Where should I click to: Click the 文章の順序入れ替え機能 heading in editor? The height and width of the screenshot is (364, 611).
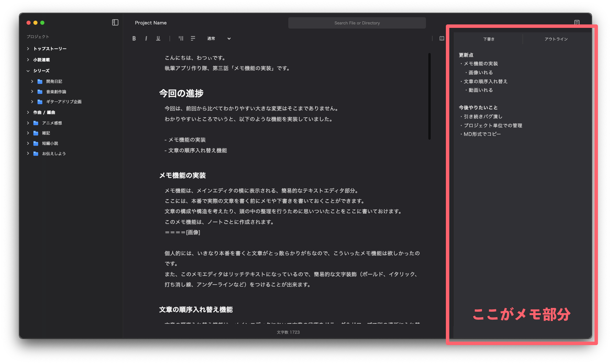196,310
